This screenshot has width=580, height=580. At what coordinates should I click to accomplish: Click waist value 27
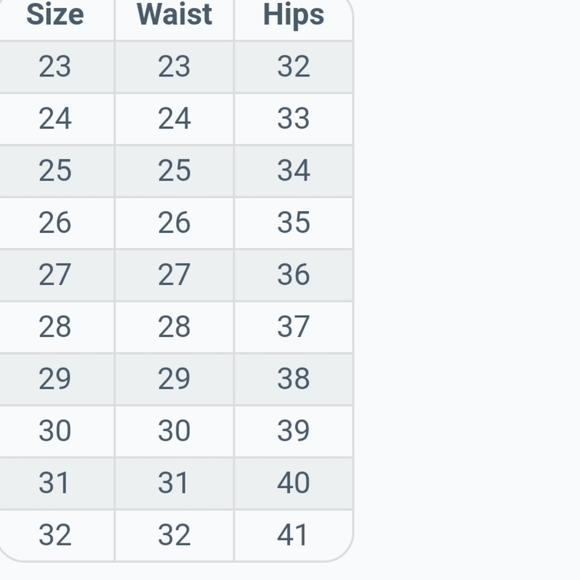point(174,275)
